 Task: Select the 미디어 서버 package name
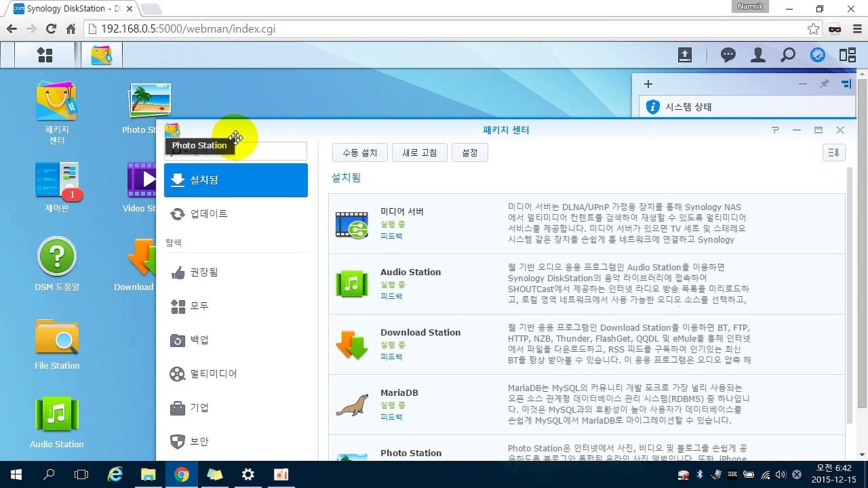[x=402, y=211]
